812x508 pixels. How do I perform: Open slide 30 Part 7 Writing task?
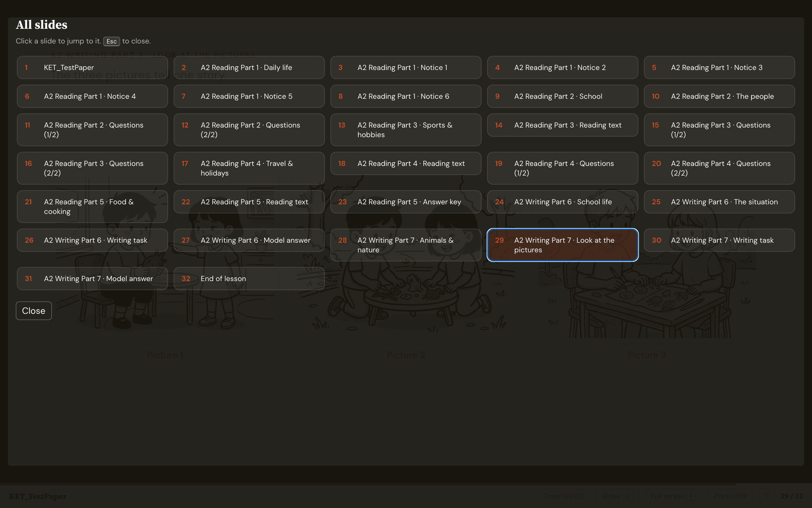[x=719, y=240]
